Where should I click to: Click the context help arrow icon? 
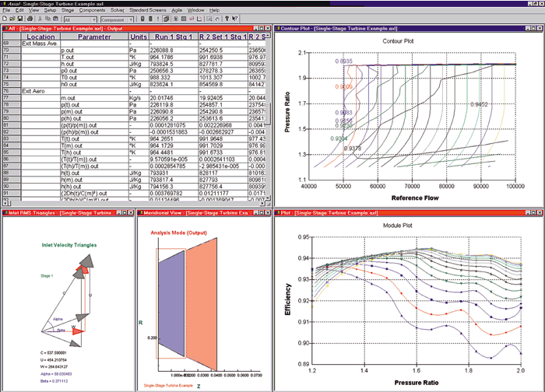(x=235, y=19)
